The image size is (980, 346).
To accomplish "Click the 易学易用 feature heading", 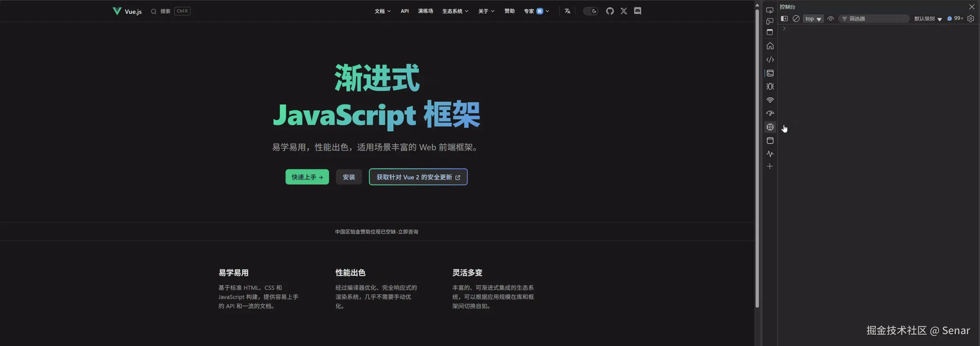I will tap(234, 273).
